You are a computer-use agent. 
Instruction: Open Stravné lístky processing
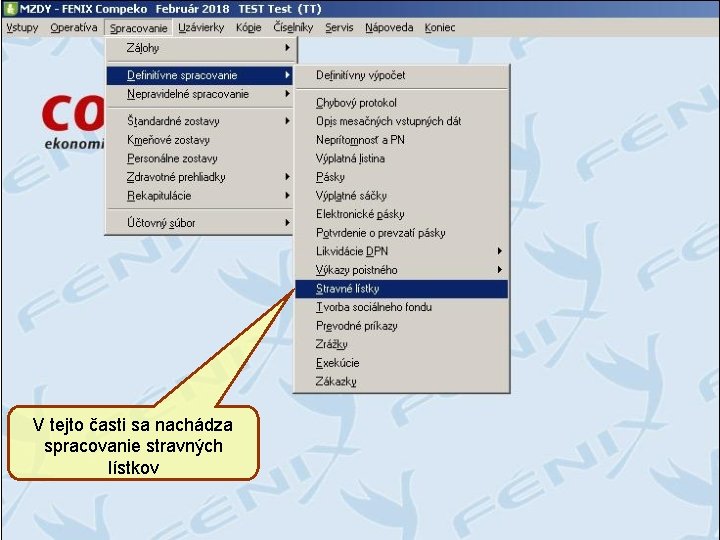402,289
